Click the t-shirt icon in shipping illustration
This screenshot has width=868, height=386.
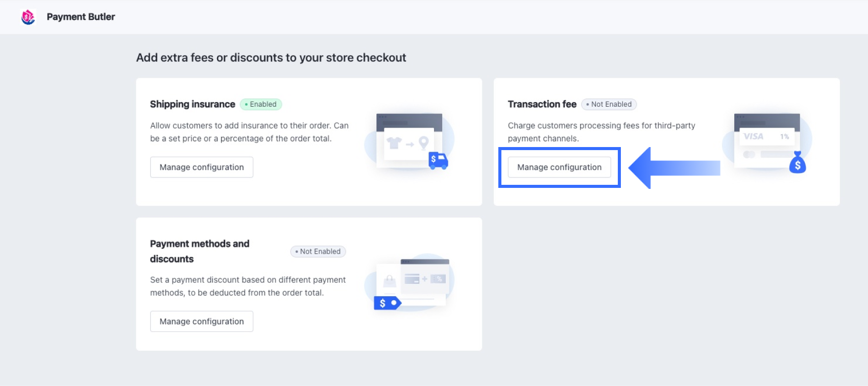pyautogui.click(x=394, y=143)
